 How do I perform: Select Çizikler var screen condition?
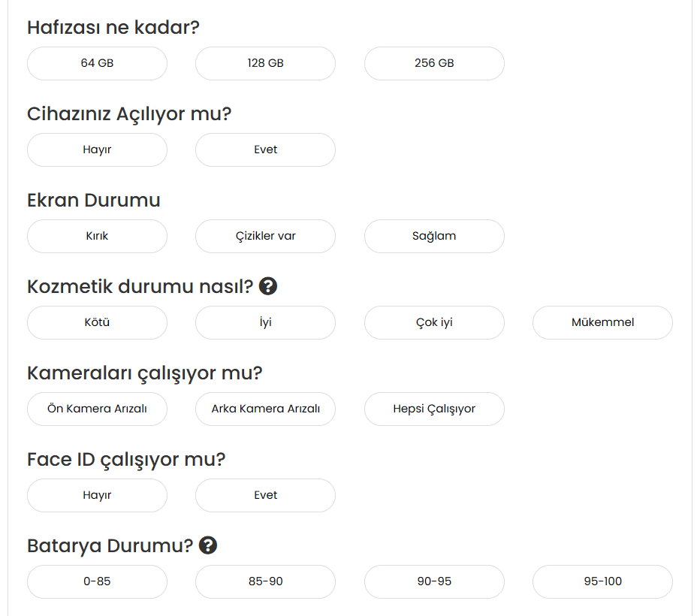coord(265,236)
